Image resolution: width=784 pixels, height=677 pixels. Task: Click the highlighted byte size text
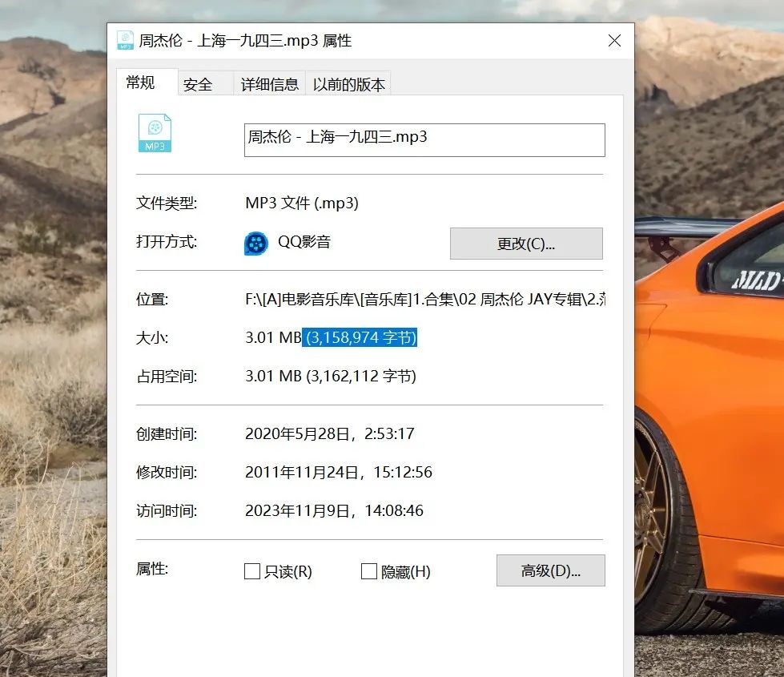click(x=360, y=337)
